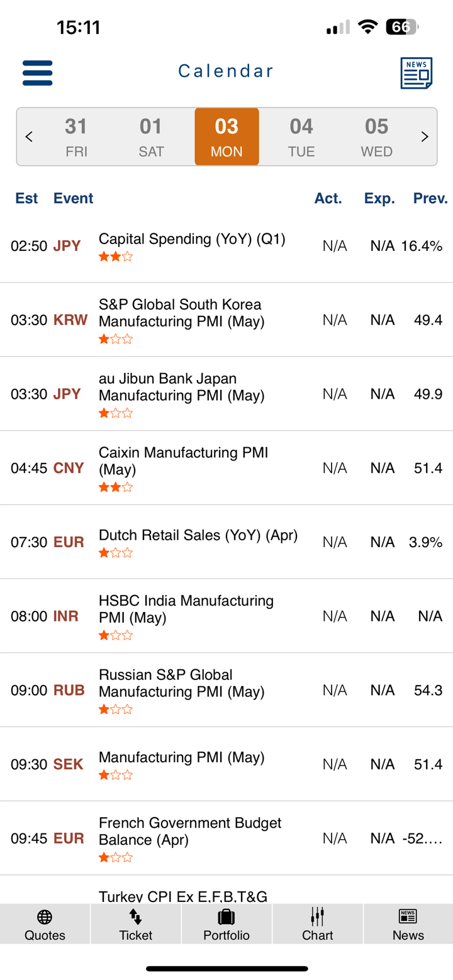Open the hamburger menu
The image size is (453, 980).
pos(37,73)
